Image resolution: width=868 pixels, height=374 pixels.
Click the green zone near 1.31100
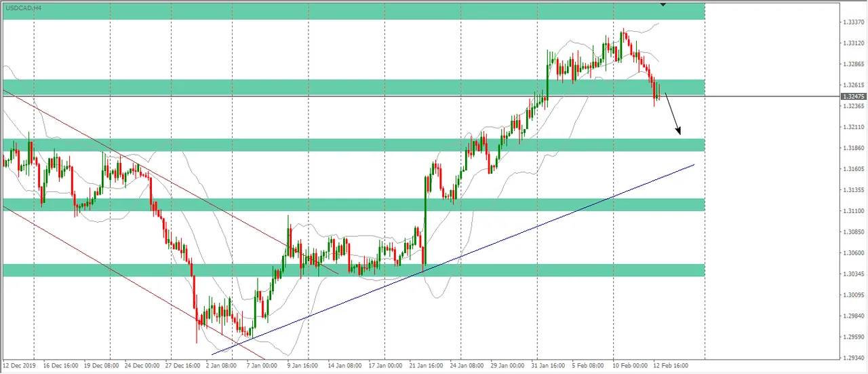click(353, 204)
